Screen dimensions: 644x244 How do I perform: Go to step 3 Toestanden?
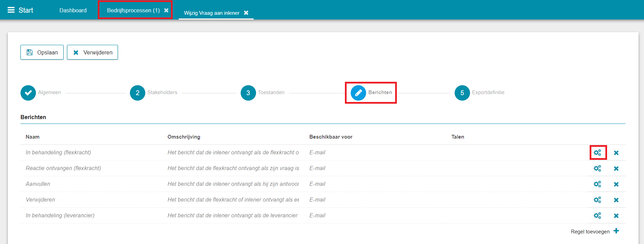248,93
